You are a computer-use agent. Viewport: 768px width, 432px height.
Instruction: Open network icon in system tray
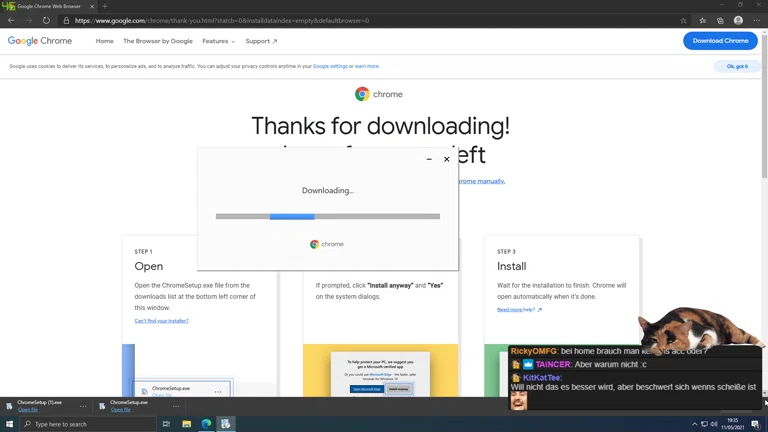[x=704, y=424]
